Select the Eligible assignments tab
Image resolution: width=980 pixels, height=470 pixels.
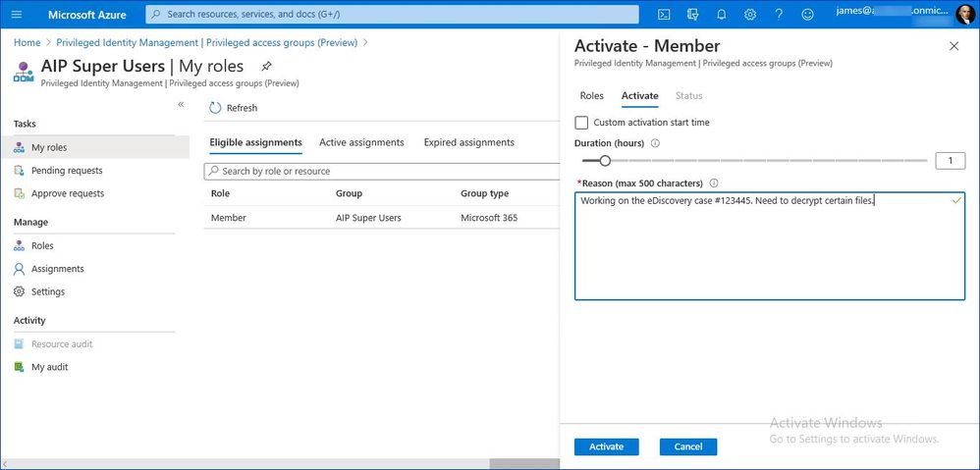255,142
